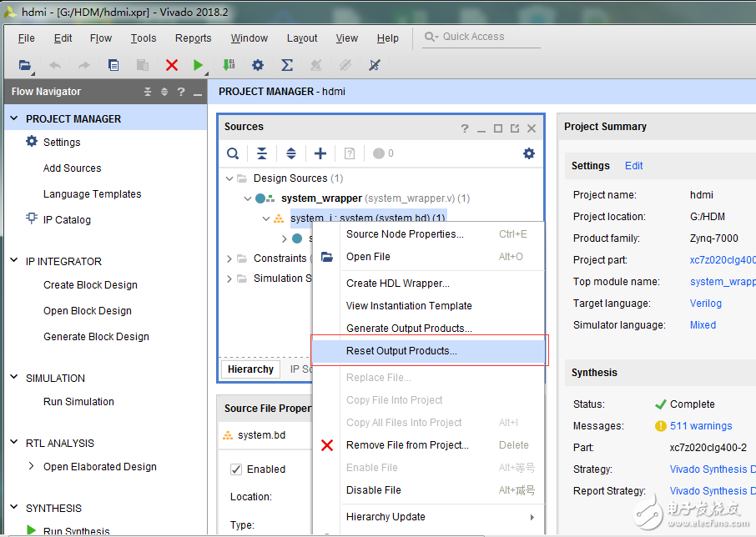Open IP Catalog in Flow Navigator
The width and height of the screenshot is (756, 537).
(x=67, y=220)
